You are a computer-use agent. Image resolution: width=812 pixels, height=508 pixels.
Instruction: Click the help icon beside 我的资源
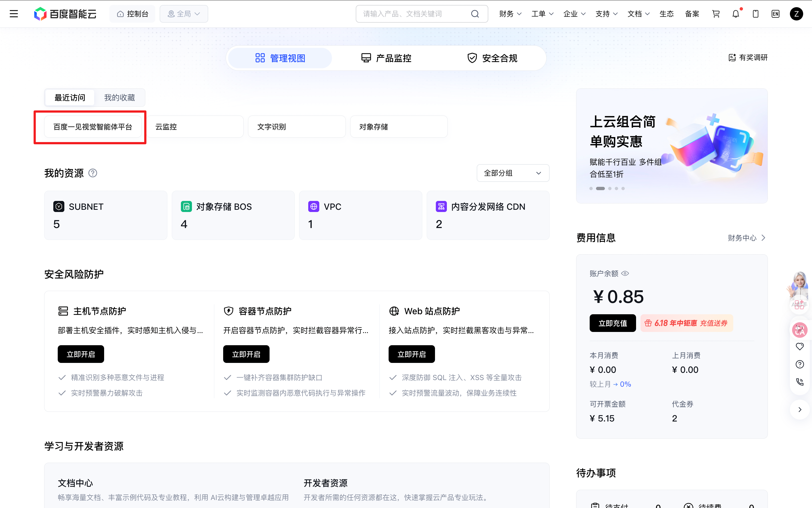tap(93, 173)
